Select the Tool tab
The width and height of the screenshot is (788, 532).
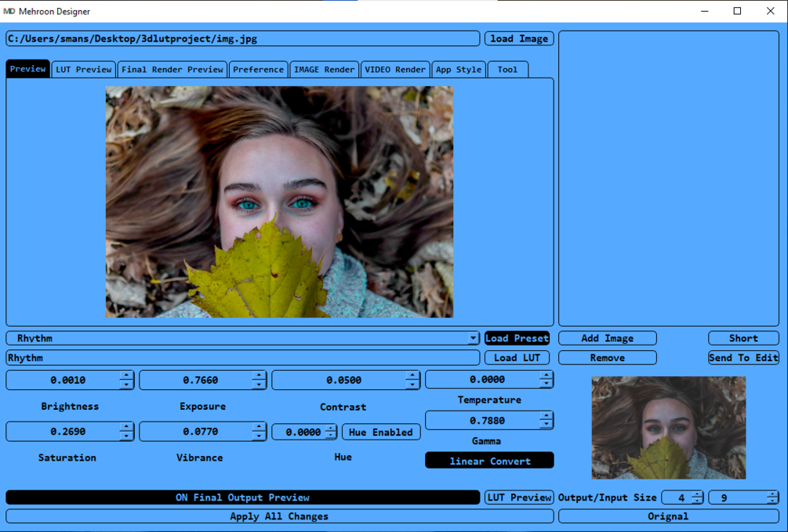[507, 69]
